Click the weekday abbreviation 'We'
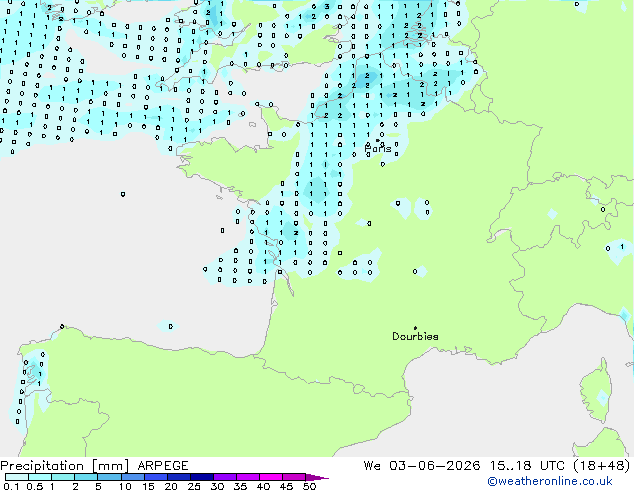 click(x=372, y=466)
